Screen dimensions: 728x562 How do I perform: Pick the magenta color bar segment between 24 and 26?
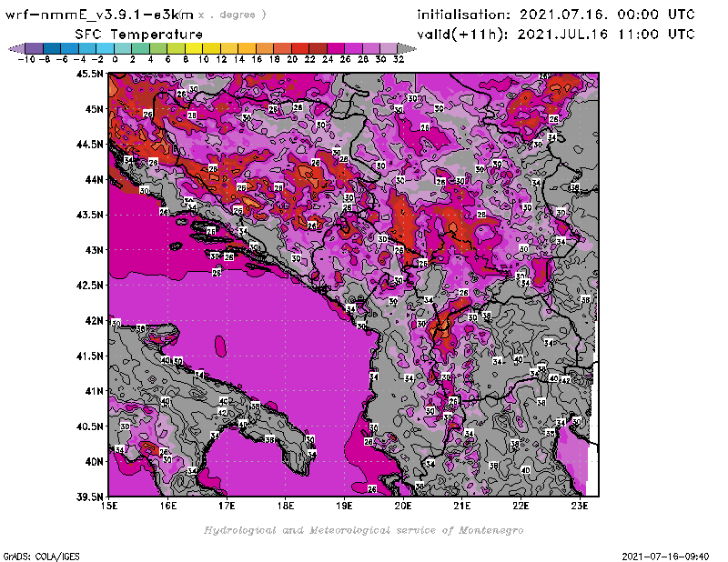click(x=335, y=48)
